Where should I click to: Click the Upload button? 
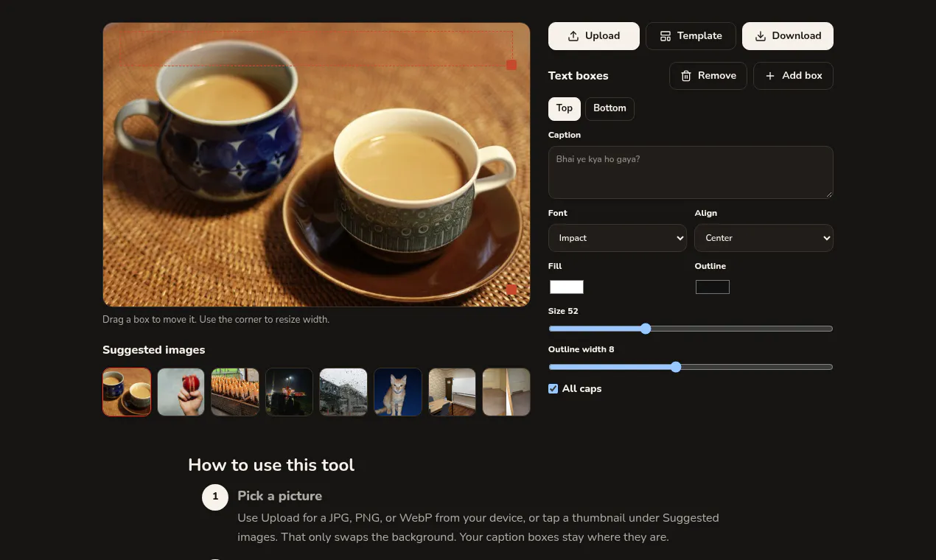(593, 36)
